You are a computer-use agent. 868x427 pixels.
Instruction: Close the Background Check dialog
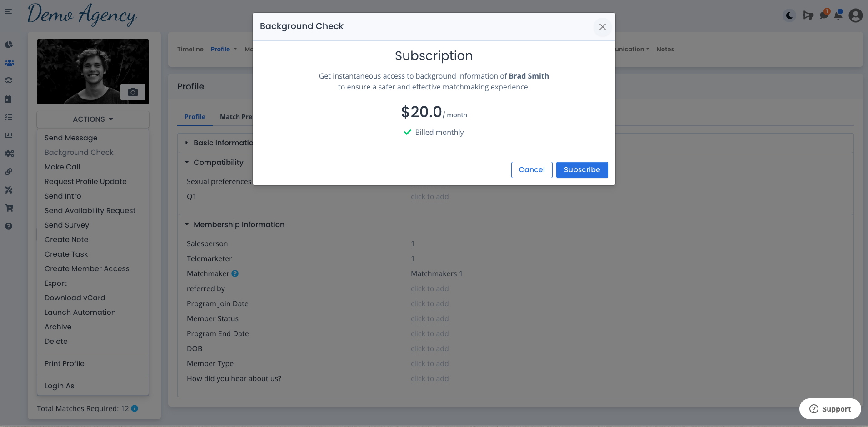(x=602, y=27)
